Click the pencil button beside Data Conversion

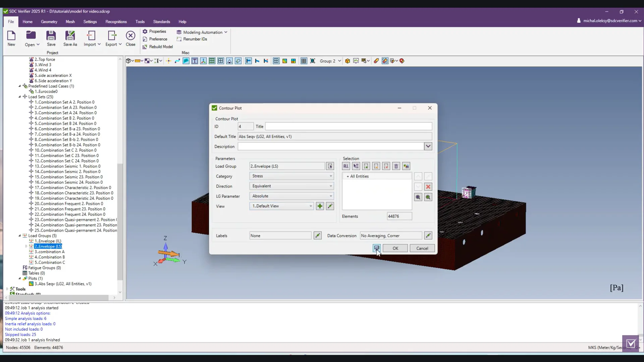click(x=428, y=236)
